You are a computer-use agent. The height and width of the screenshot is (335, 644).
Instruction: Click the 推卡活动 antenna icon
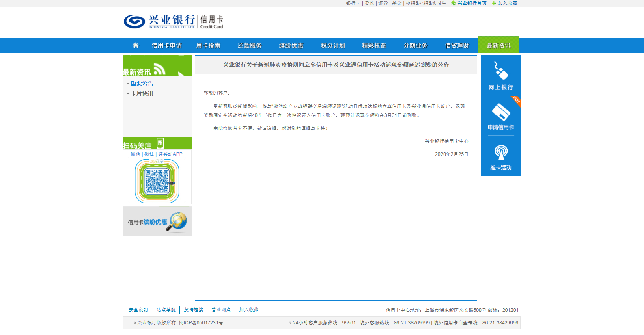(501, 152)
